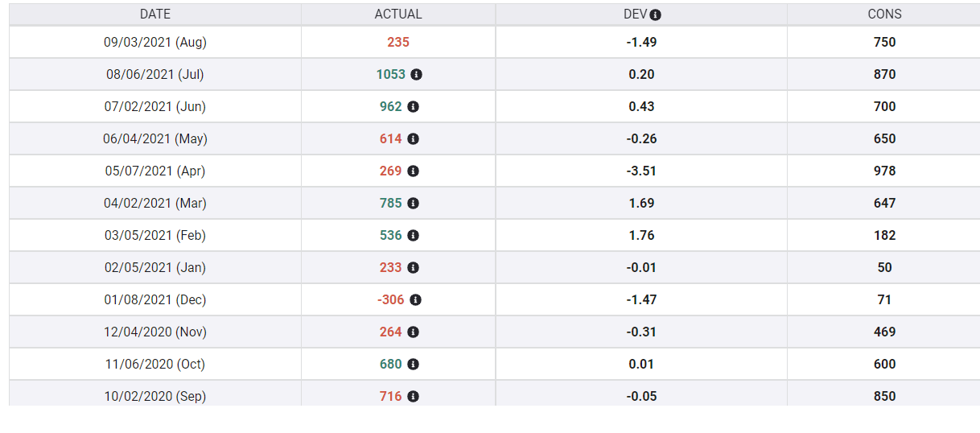Click the ACTUAL column header
Image resolution: width=980 pixels, height=433 pixels.
(398, 14)
